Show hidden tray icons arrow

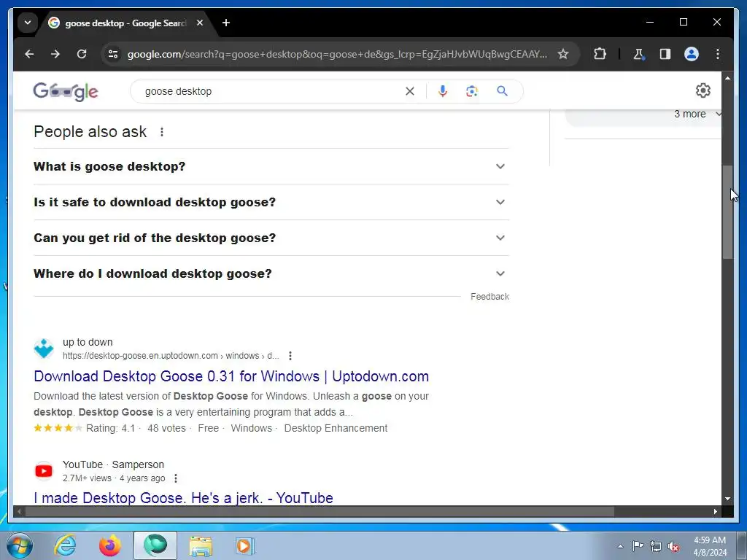point(620,546)
